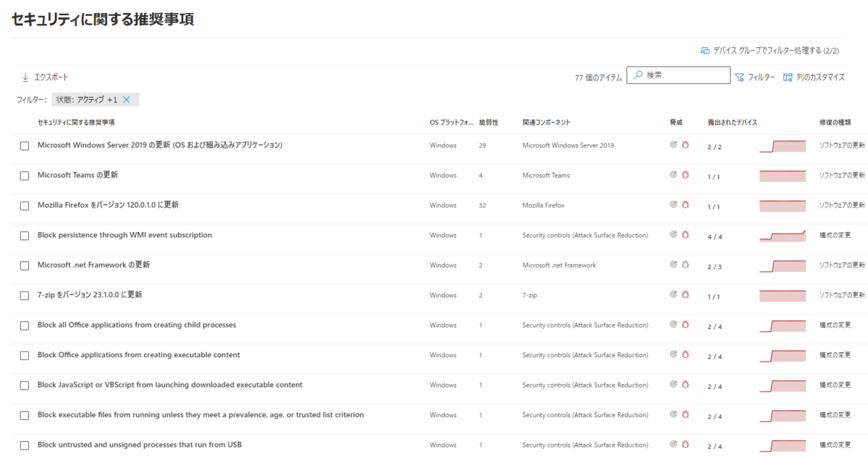The image size is (868, 457).
Task: Click the target icon in the run from USB row
Action: pos(674,445)
